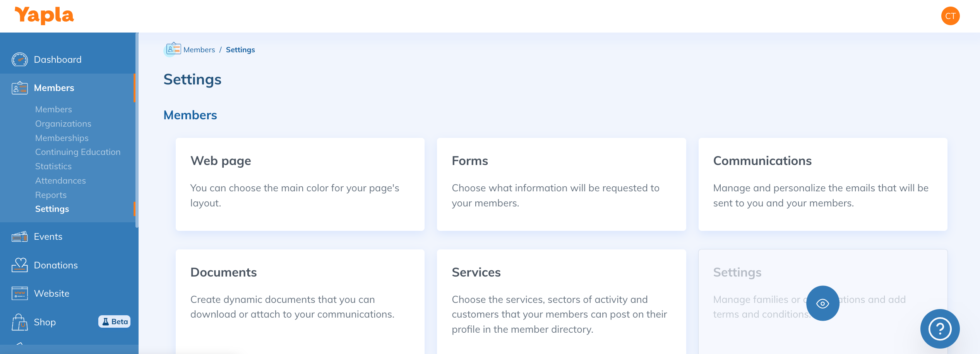Viewport: 980px width, 354px height.
Task: Open the Web page settings card
Action: point(300,184)
